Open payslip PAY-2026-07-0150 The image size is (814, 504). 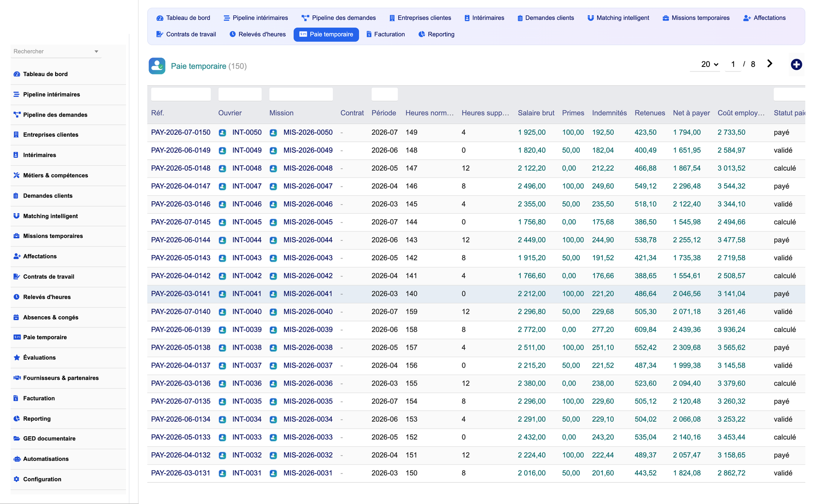(x=181, y=133)
